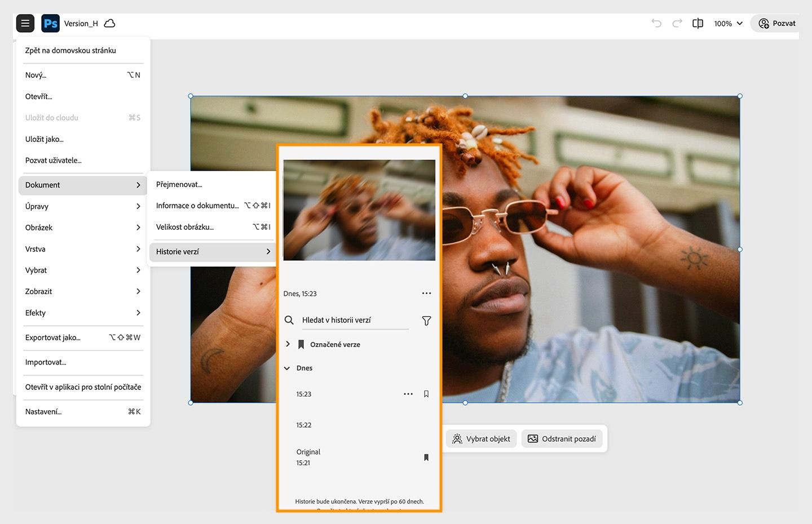Redo the last action
The image size is (812, 524).
pyautogui.click(x=677, y=23)
